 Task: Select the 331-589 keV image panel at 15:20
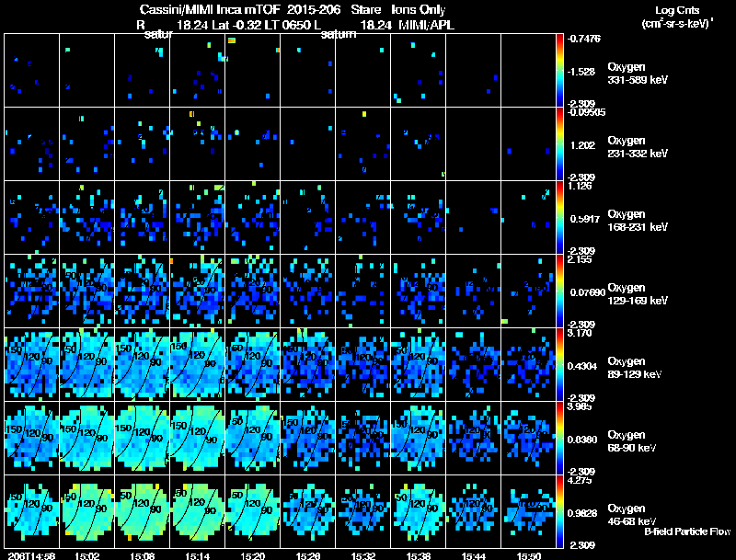point(253,70)
